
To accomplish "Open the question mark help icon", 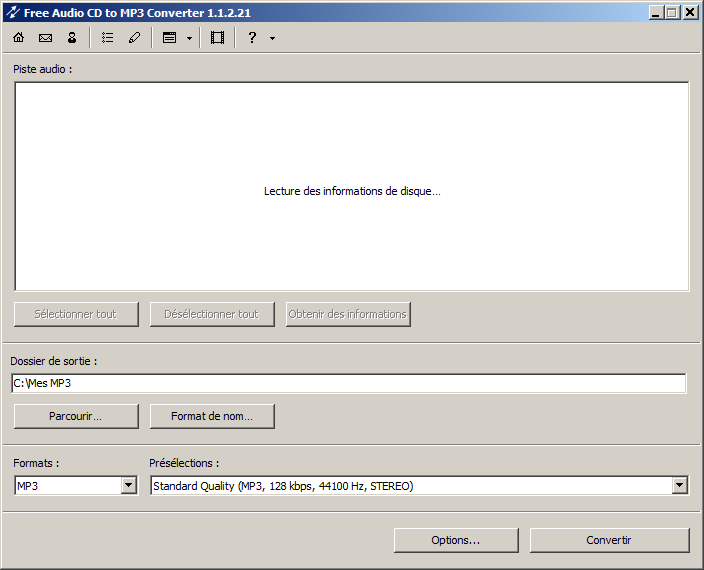I will pos(252,38).
